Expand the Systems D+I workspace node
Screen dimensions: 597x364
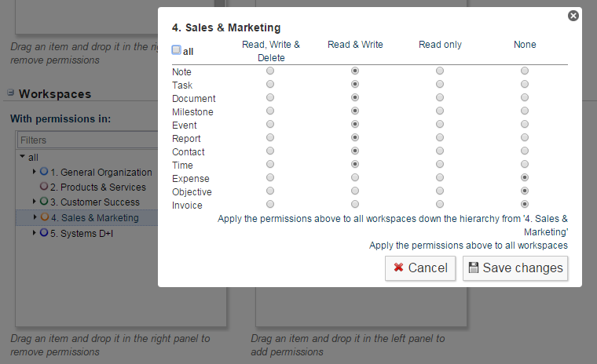[x=34, y=232]
